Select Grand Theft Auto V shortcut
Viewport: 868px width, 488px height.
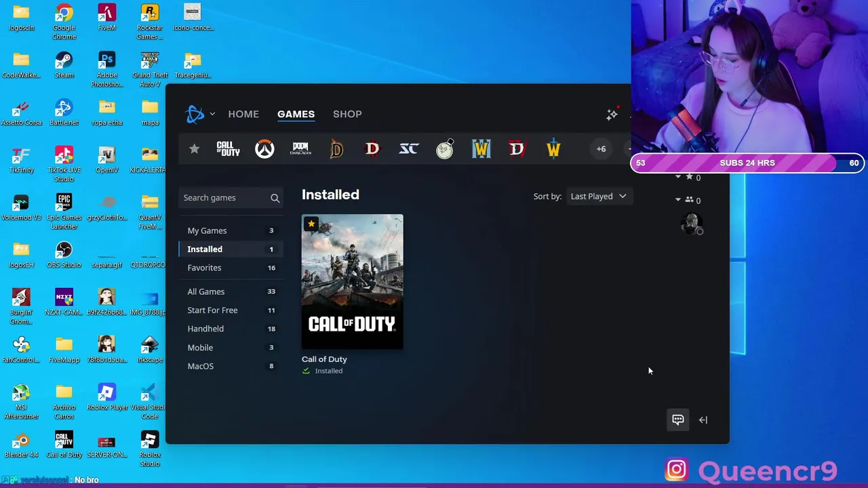pyautogui.click(x=150, y=69)
